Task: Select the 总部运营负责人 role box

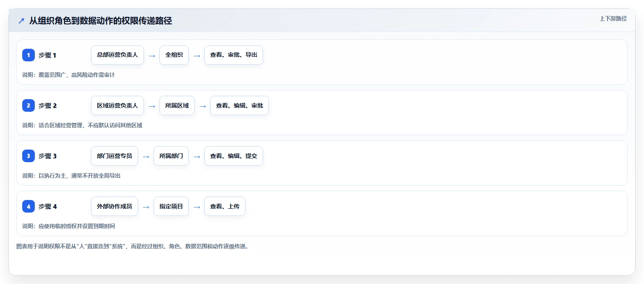Action: coord(117,55)
